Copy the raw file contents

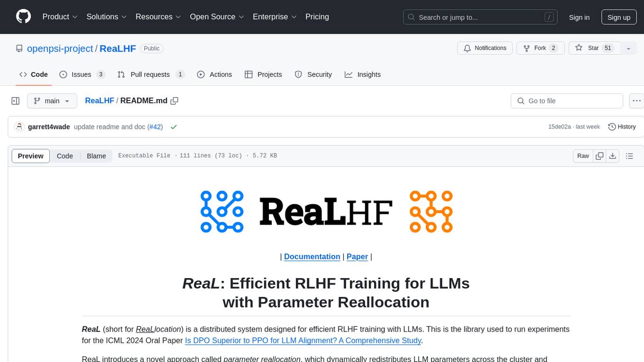point(599,156)
